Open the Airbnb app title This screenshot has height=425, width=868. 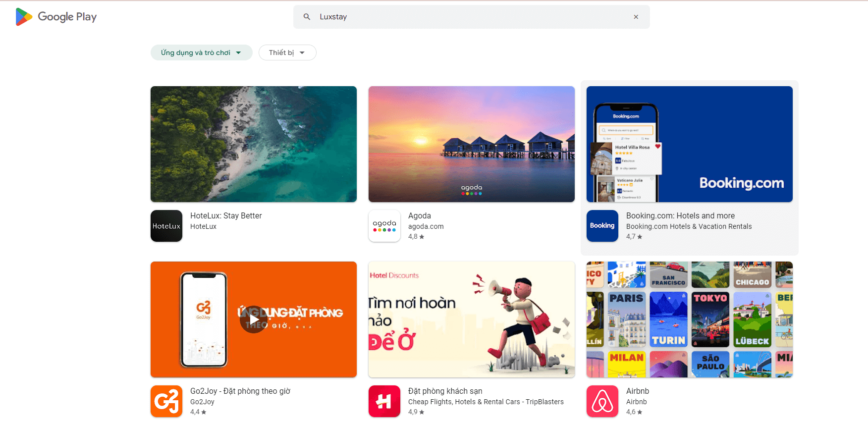pyautogui.click(x=638, y=391)
